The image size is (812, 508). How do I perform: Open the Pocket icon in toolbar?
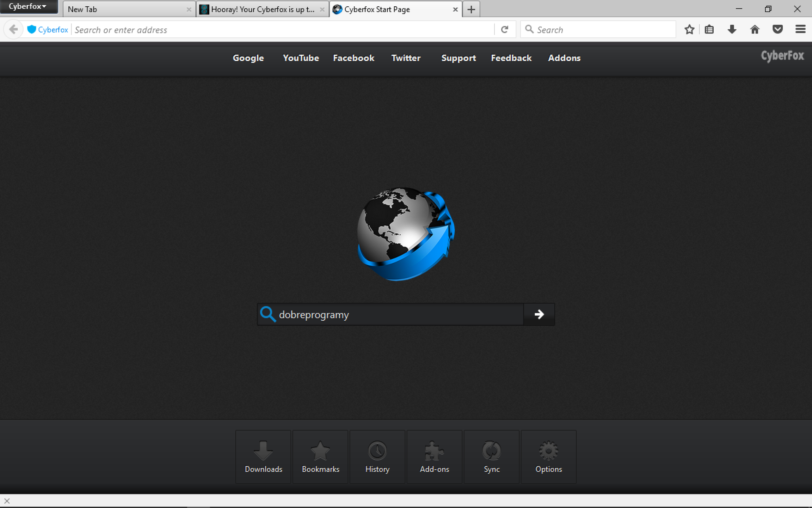coord(777,29)
